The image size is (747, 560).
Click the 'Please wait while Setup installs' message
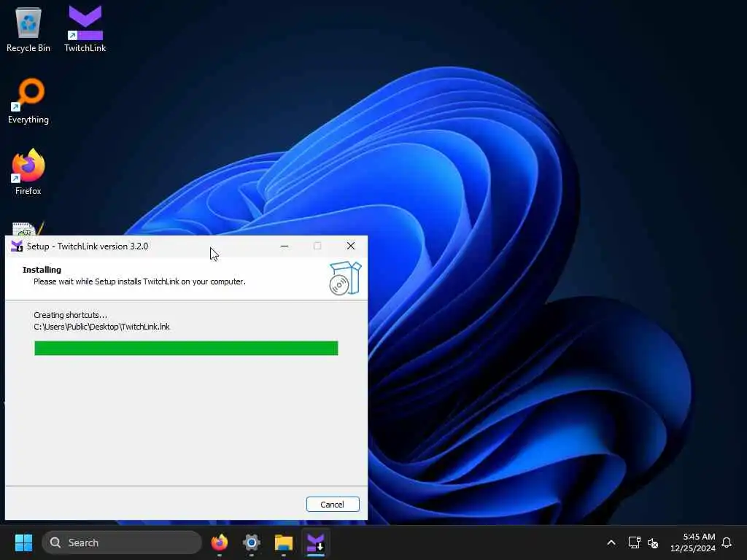(x=139, y=281)
